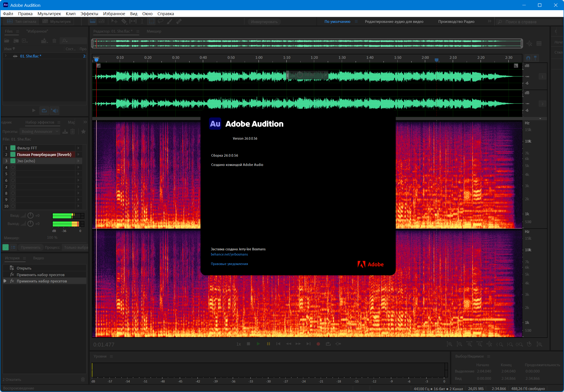This screenshot has height=392, width=564.
Task: Open the Правовые уведомления link
Action: click(229, 264)
